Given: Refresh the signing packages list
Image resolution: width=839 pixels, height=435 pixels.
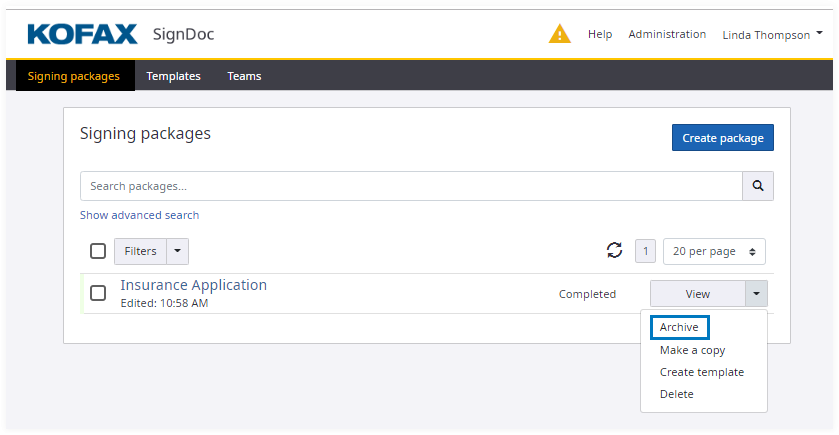Looking at the screenshot, I should coord(615,251).
